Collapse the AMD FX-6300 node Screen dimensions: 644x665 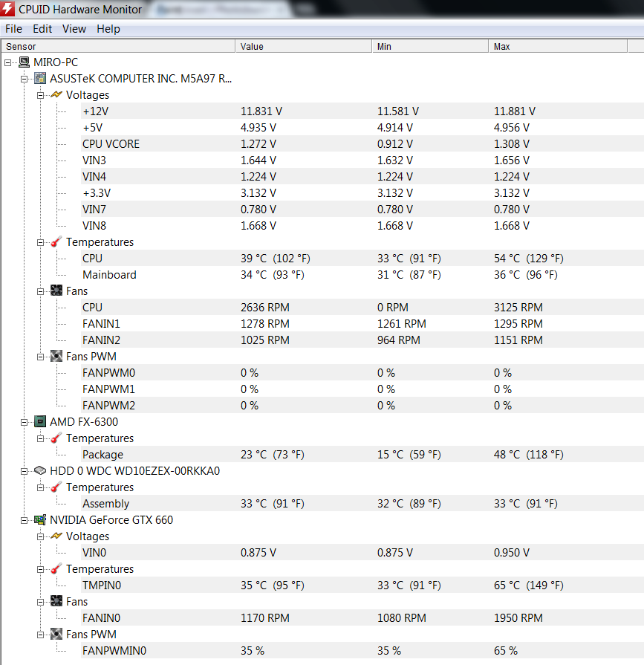point(25,422)
